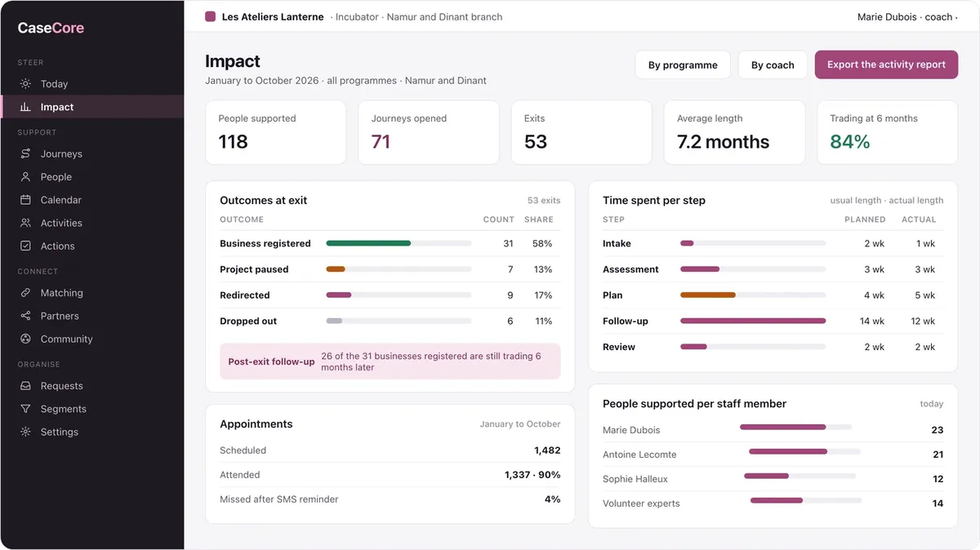980x550 pixels.
Task: Click the Plan step's orange bar
Action: (708, 295)
